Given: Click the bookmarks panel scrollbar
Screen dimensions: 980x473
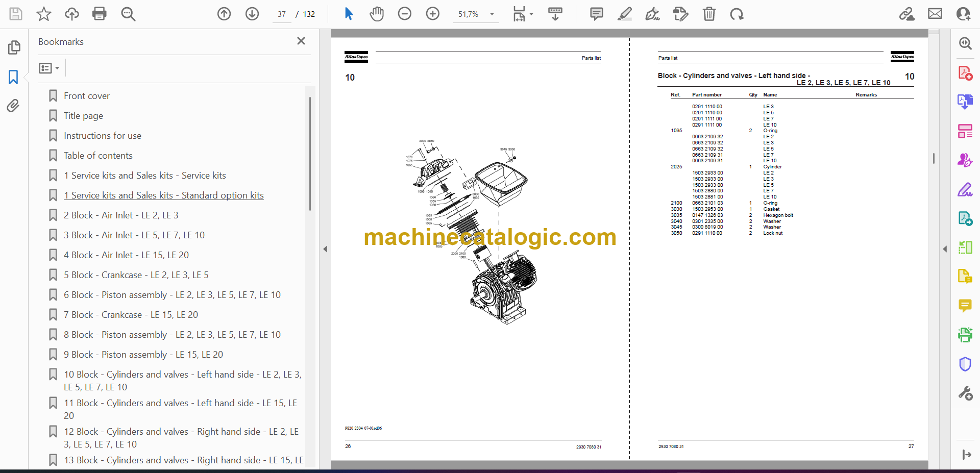Looking at the screenshot, I should pyautogui.click(x=310, y=154).
